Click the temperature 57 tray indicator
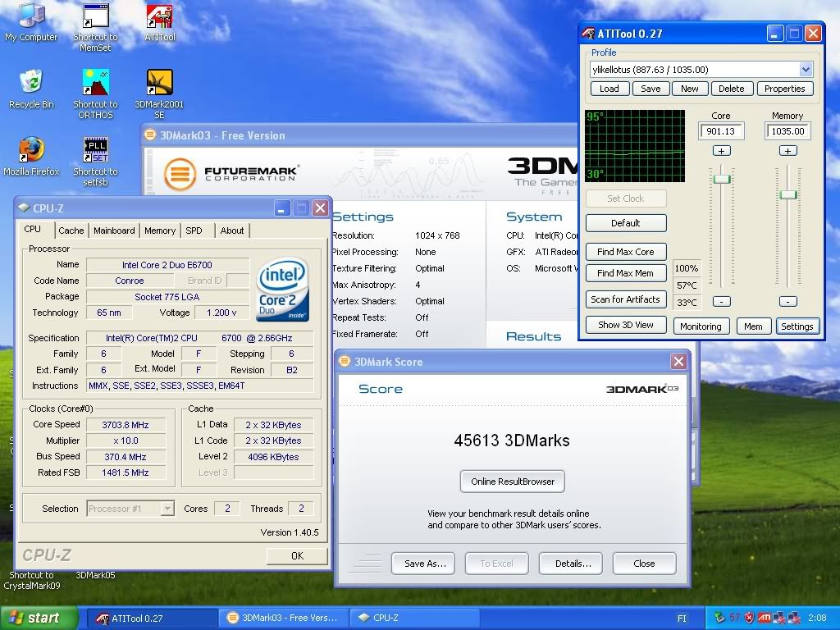The image size is (840, 630). [734, 618]
